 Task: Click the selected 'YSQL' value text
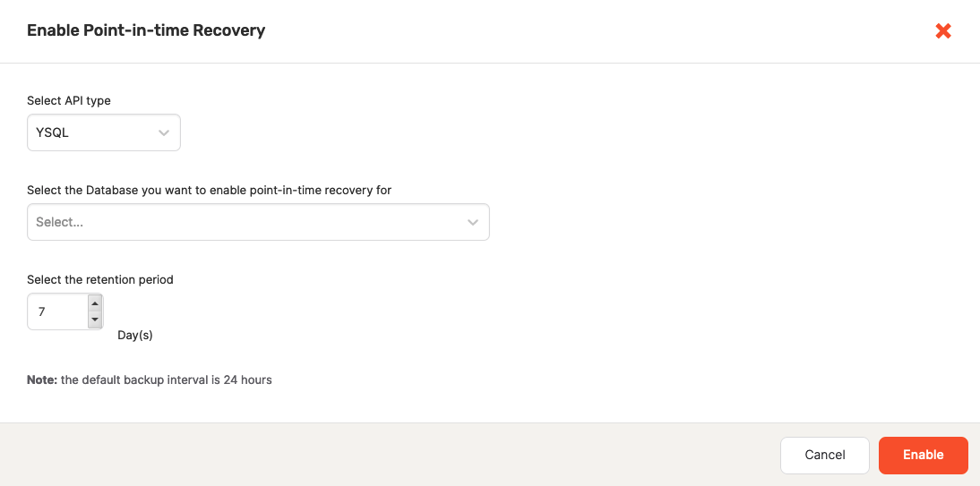coord(52,132)
